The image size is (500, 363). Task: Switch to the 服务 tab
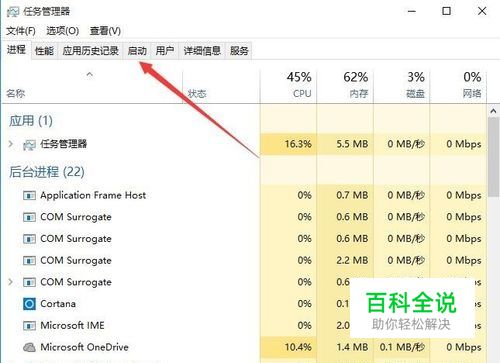[x=239, y=51]
